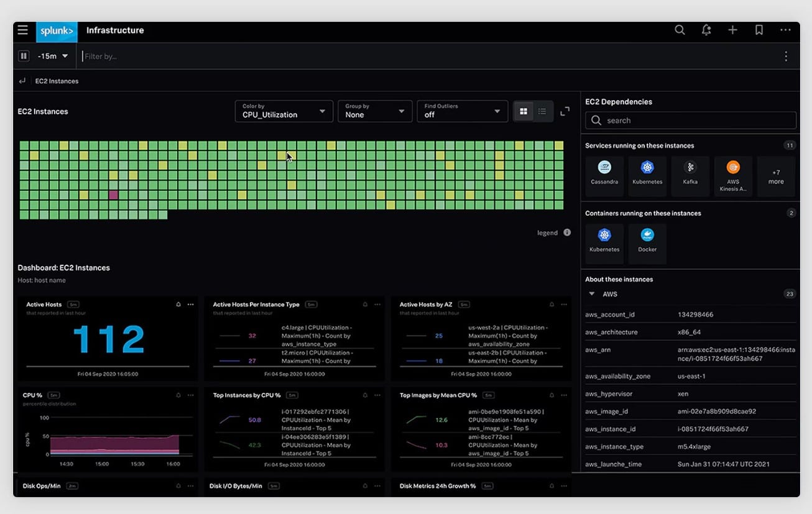The height and width of the screenshot is (514, 812).
Task: Open the Color by CPU_Utilization dropdown
Action: pos(284,111)
